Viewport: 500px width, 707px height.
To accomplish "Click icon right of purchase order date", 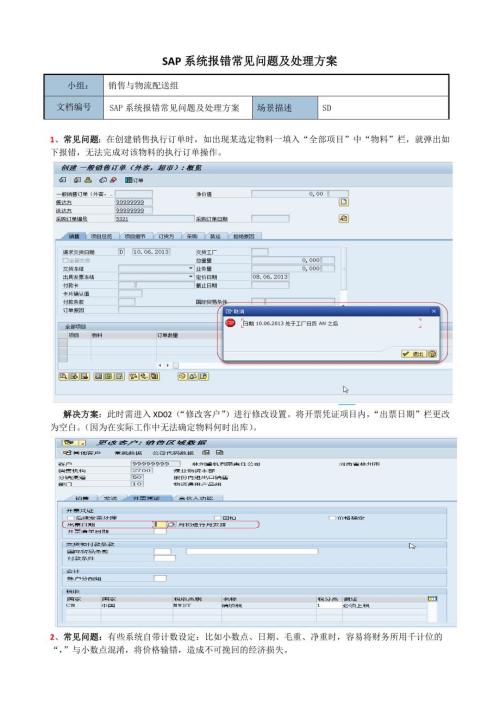I will [x=344, y=219].
